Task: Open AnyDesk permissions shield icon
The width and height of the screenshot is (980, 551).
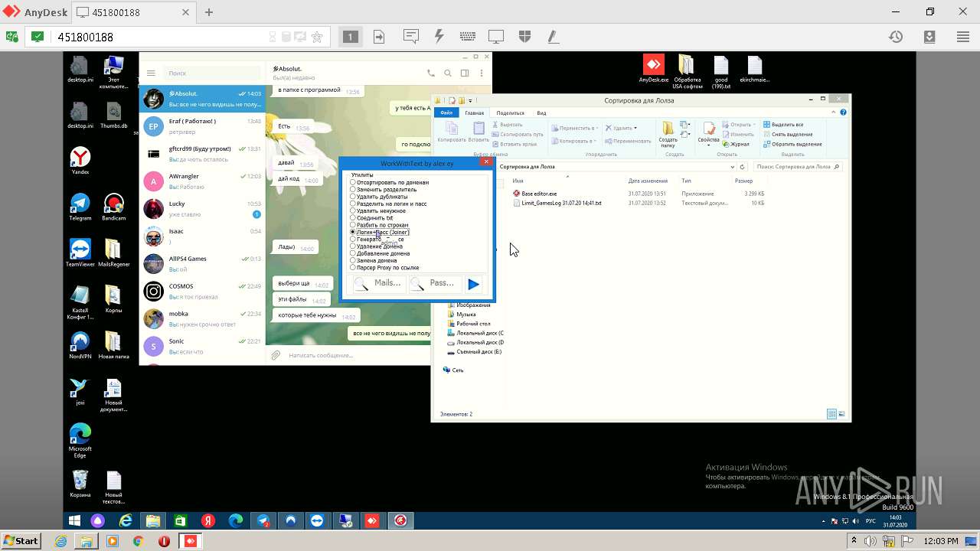Action: pyautogui.click(x=524, y=37)
